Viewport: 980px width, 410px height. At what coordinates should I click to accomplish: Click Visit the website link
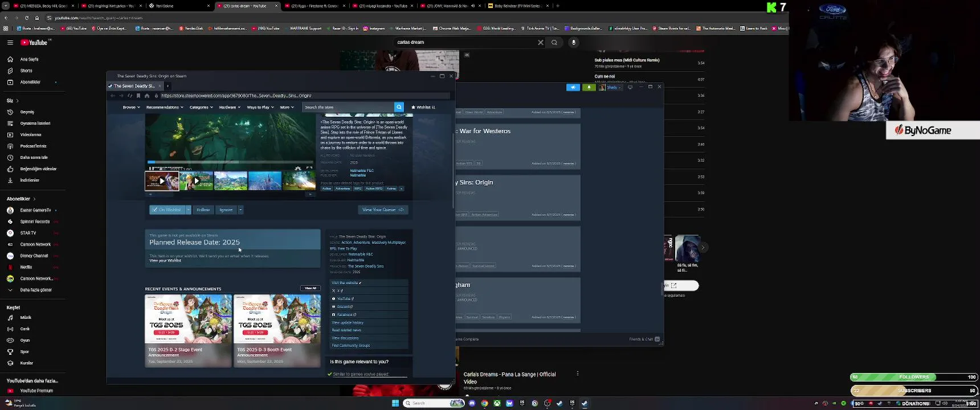pos(346,283)
